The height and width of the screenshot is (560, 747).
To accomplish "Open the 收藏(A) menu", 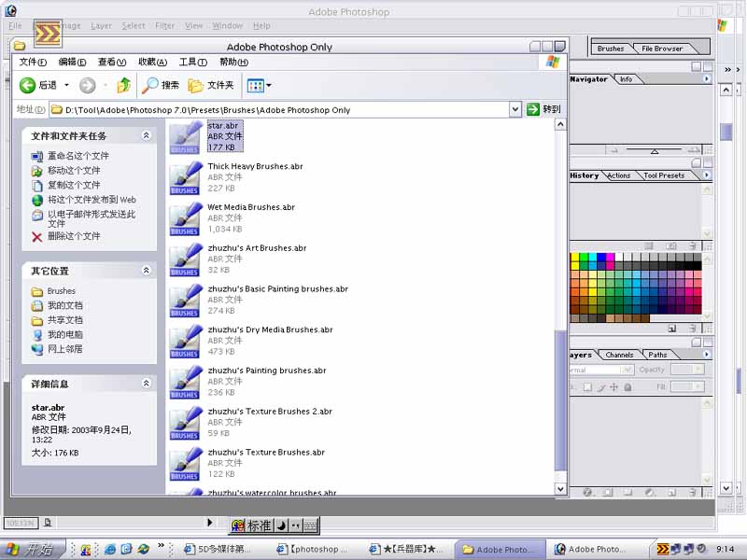I will coord(152,62).
